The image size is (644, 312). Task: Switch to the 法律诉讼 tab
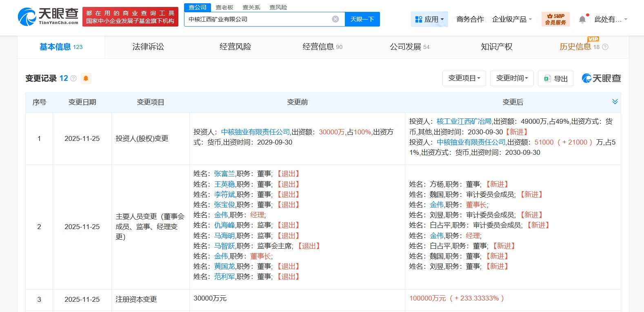coord(148,47)
